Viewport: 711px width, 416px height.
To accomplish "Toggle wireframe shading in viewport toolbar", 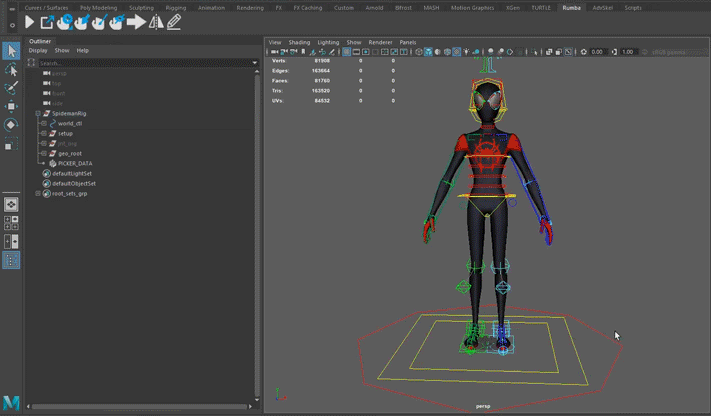I will 419,52.
